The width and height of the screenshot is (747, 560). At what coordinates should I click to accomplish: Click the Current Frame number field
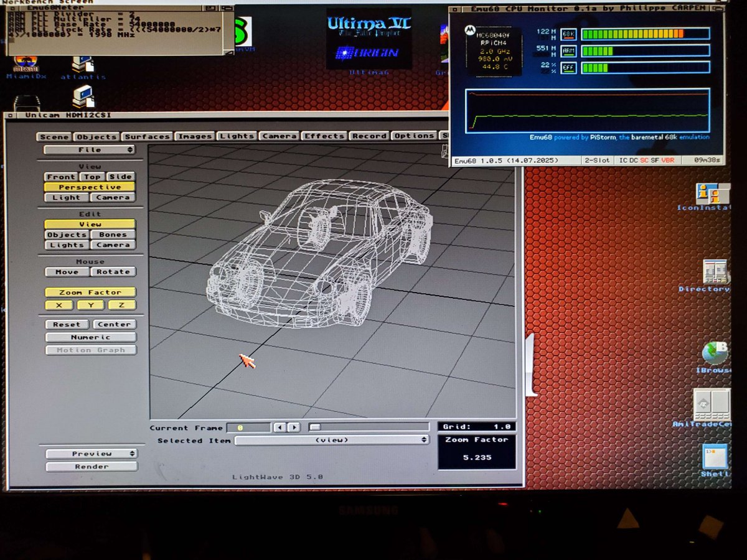[248, 427]
